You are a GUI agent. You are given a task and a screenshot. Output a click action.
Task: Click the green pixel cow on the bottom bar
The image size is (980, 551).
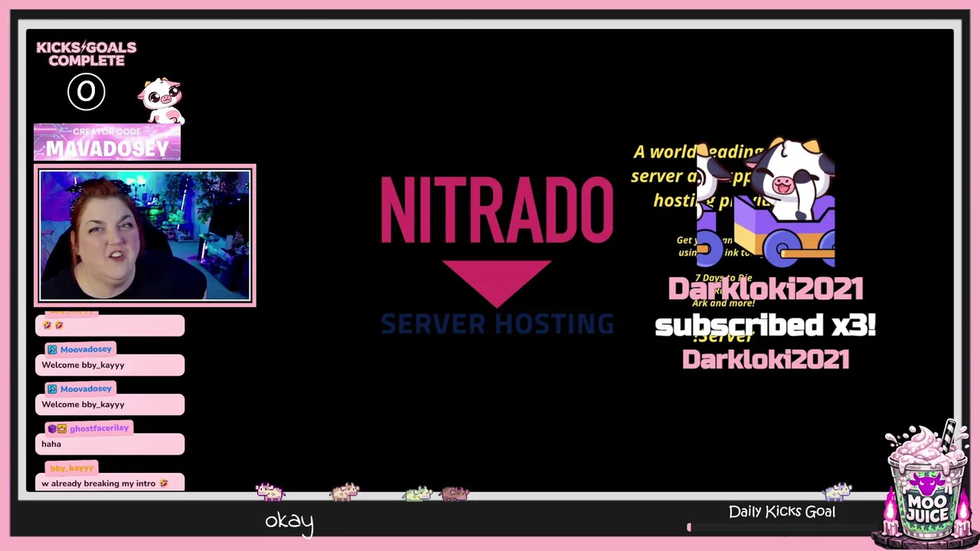click(x=418, y=494)
